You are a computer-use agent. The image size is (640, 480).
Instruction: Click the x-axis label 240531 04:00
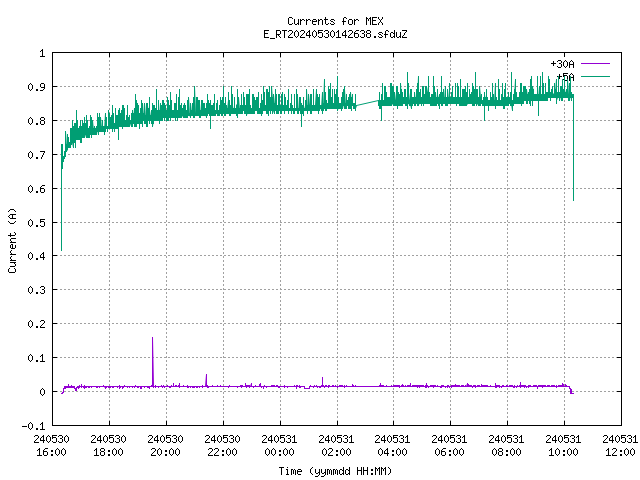tap(393, 445)
